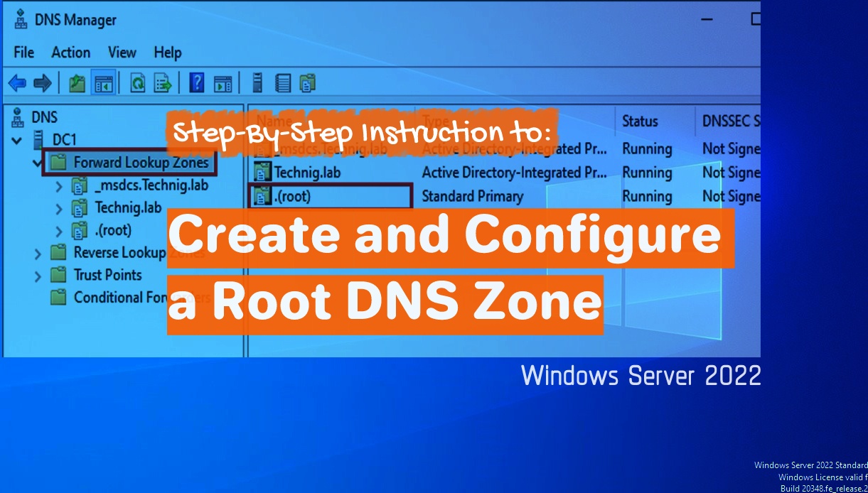The width and height of the screenshot is (868, 493).
Task: Open the Help menu
Action: tap(168, 53)
